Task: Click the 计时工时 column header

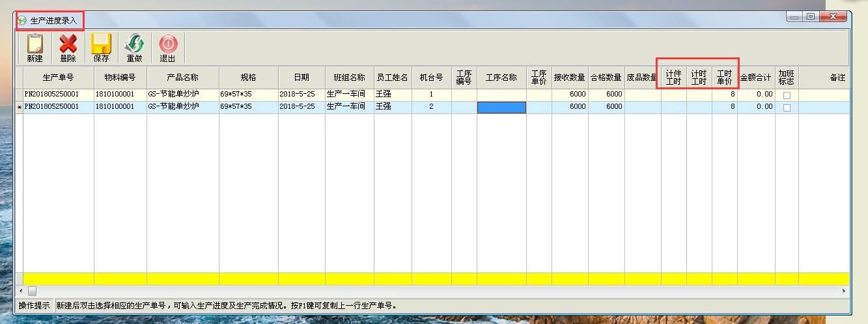Action: click(x=699, y=78)
